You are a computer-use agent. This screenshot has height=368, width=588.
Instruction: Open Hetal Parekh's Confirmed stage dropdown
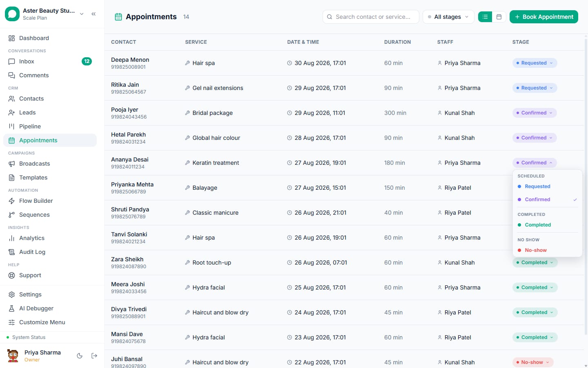click(535, 138)
